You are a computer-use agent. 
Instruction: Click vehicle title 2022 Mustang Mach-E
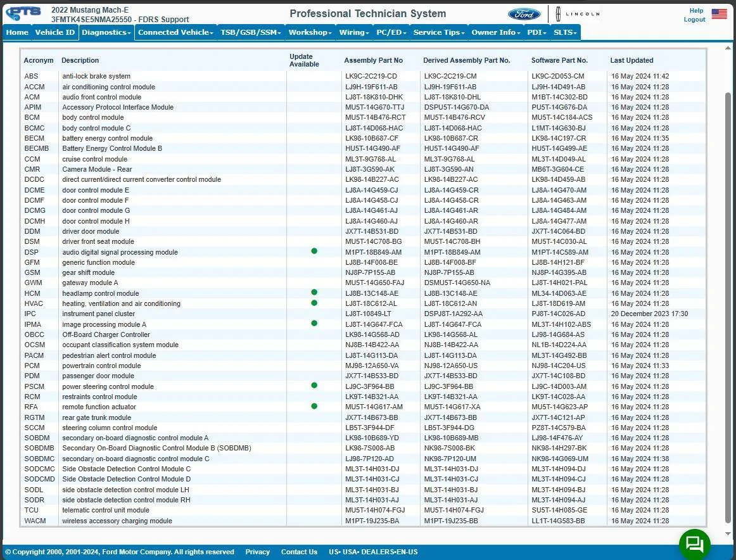click(90, 10)
